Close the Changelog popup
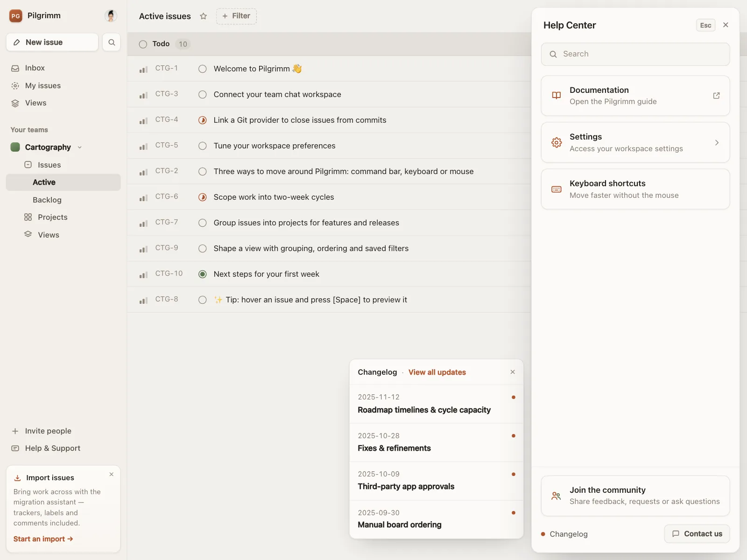Image resolution: width=747 pixels, height=560 pixels. tap(513, 372)
